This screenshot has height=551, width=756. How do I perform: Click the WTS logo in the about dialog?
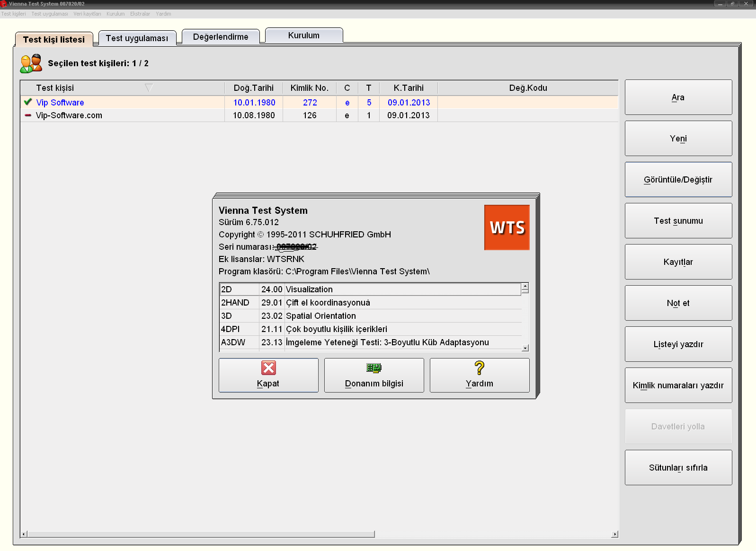tap(507, 227)
